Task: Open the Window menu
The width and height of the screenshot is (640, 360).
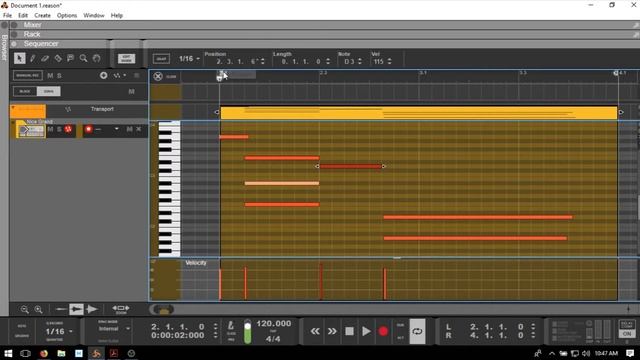Action: (94, 16)
